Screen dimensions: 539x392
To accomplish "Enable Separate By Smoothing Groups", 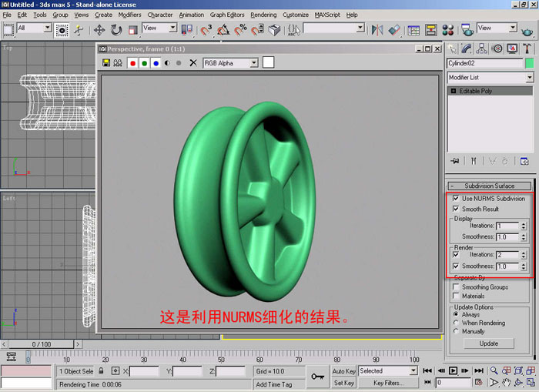I will [456, 286].
